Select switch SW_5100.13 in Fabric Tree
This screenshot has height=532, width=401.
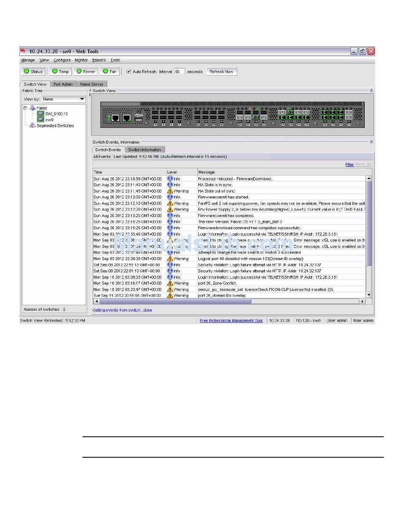[x=56, y=114]
